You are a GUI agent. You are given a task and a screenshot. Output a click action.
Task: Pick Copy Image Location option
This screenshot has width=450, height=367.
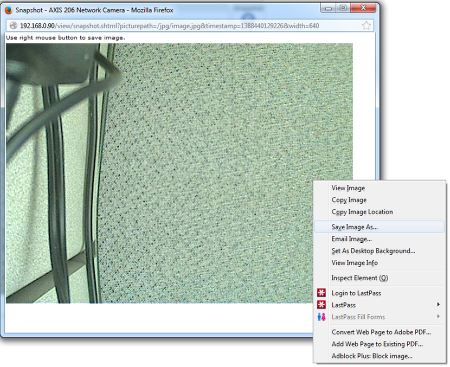tap(362, 212)
